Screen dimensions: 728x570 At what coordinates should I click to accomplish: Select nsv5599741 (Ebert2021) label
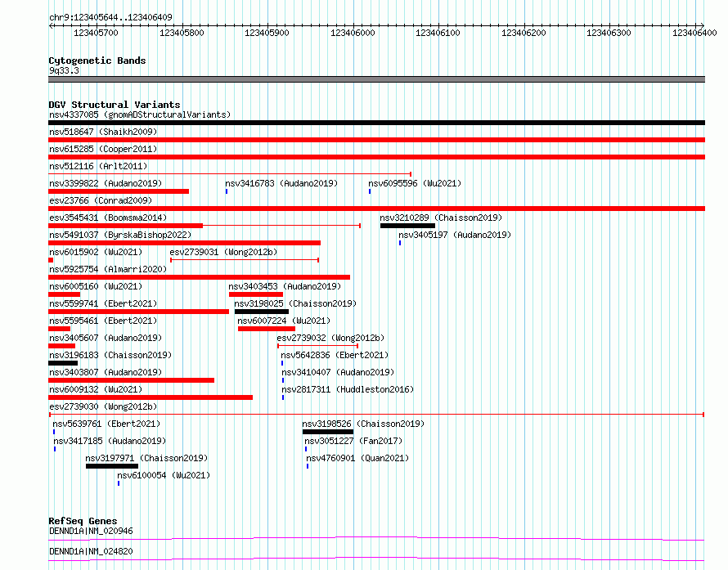click(x=103, y=303)
